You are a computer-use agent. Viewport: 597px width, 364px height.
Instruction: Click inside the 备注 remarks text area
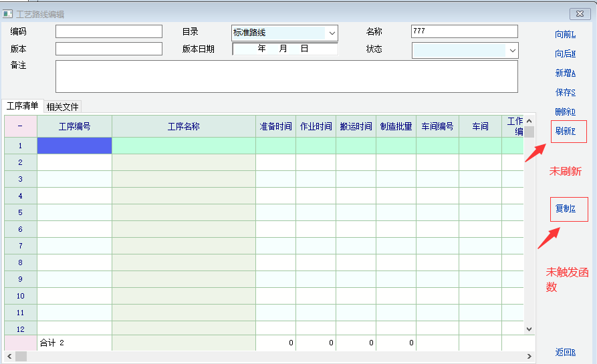click(286, 76)
